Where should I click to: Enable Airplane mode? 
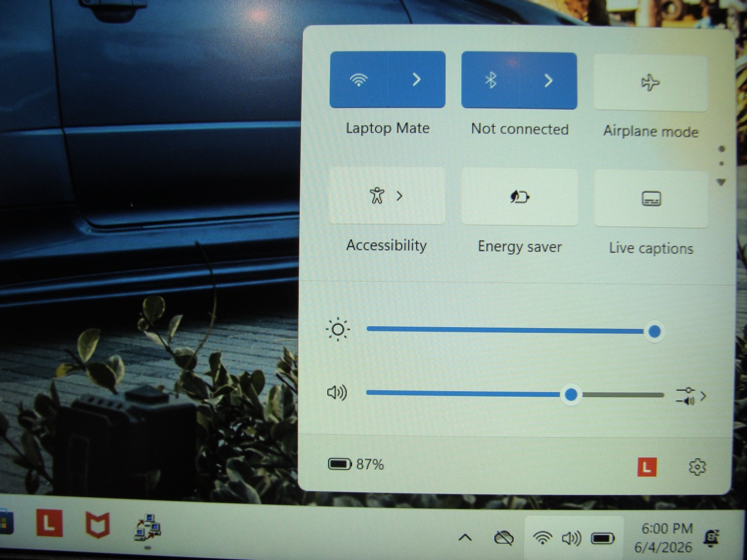650,83
